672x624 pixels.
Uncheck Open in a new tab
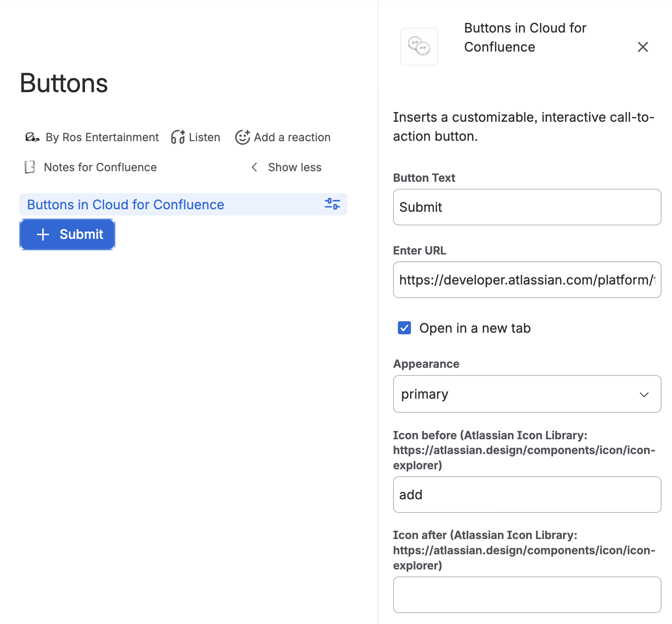404,328
